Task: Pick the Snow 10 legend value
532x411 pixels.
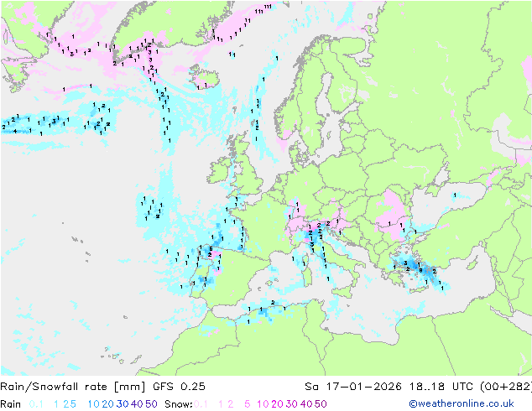Action: [263, 404]
